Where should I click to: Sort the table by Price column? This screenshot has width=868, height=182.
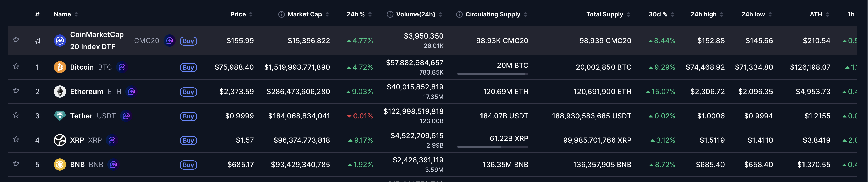click(238, 14)
